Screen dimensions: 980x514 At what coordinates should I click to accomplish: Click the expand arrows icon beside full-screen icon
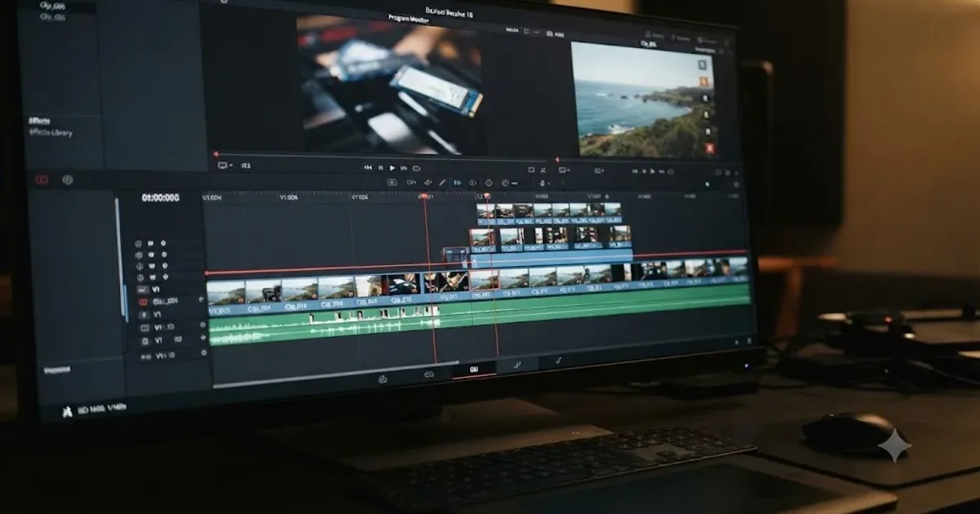click(544, 170)
